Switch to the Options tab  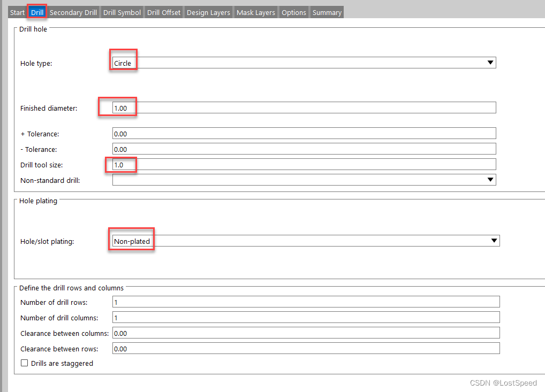click(x=294, y=12)
